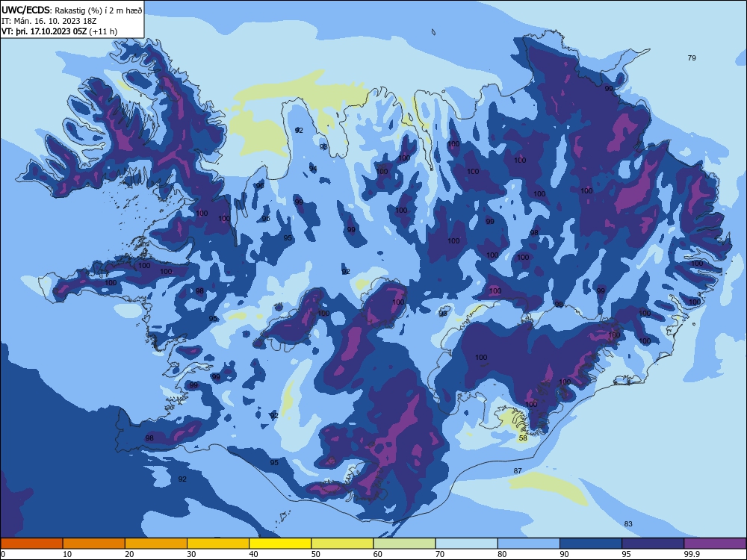Select the 'IT: Mán. 16. 10. 2023 18Z' line
This screenshot has width=747, height=560.
point(49,21)
